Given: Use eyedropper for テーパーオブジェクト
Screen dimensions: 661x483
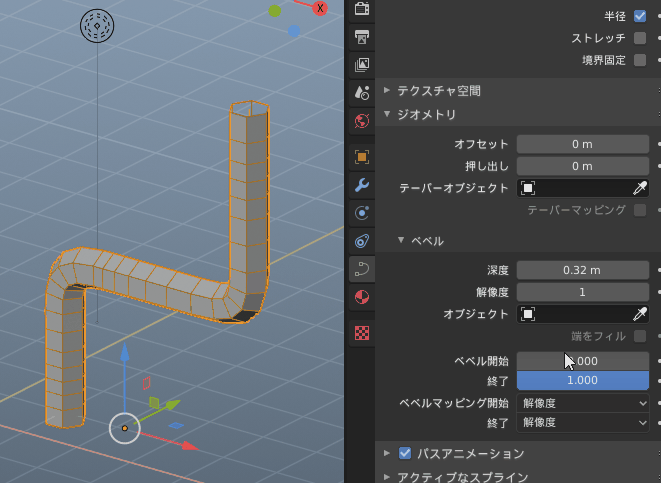Looking at the screenshot, I should pyautogui.click(x=640, y=188).
